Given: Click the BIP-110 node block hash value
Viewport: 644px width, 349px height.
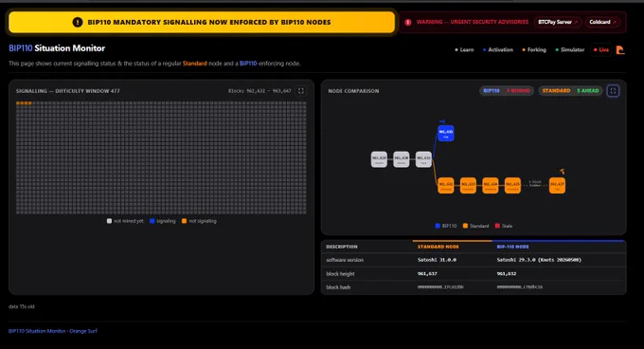Looking at the screenshot, I should 520,287.
